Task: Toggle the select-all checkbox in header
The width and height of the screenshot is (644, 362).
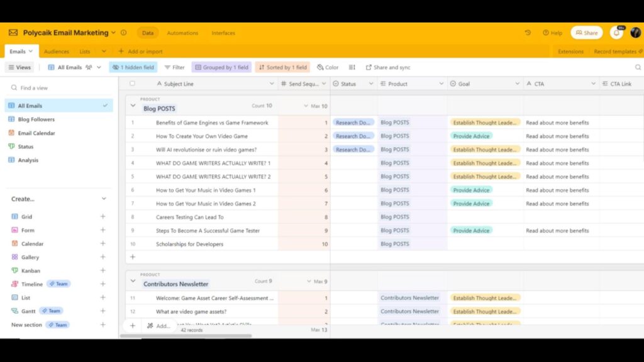Action: [x=132, y=84]
